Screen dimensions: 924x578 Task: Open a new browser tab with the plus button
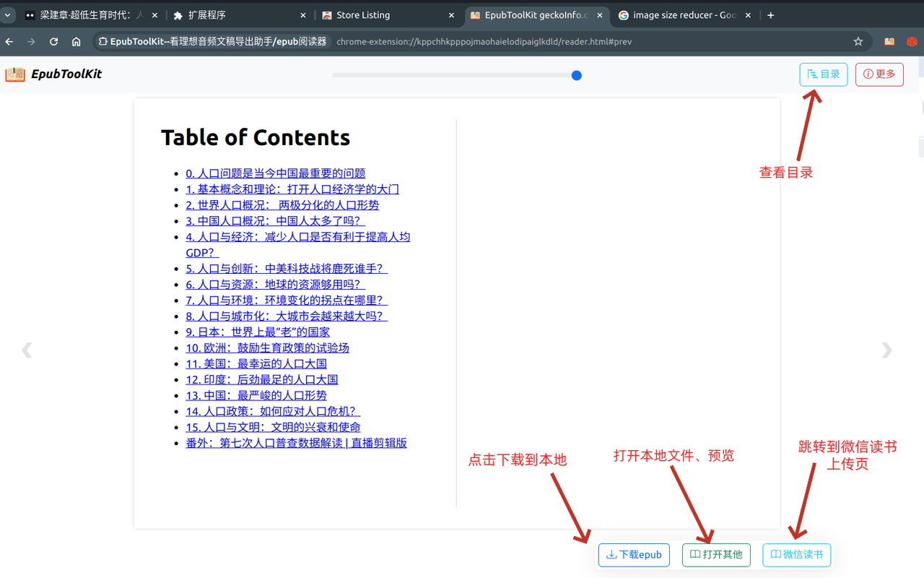tap(770, 14)
